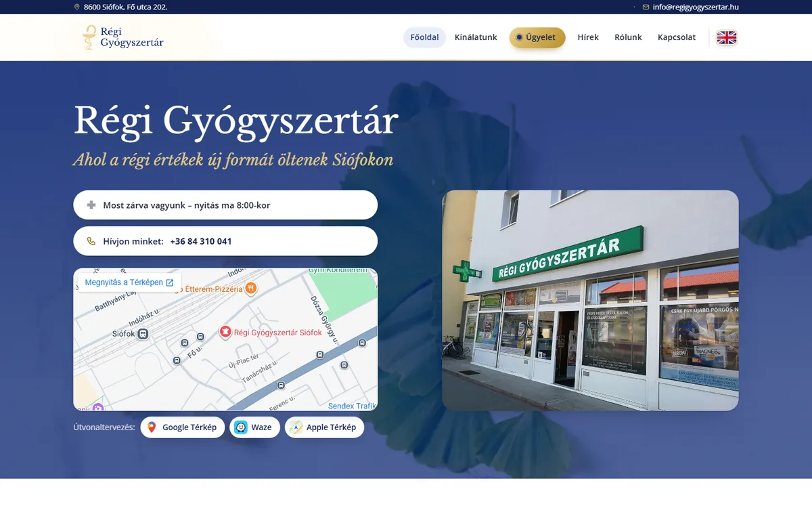
Task: Click the Apple Maps icon
Action: (x=296, y=427)
